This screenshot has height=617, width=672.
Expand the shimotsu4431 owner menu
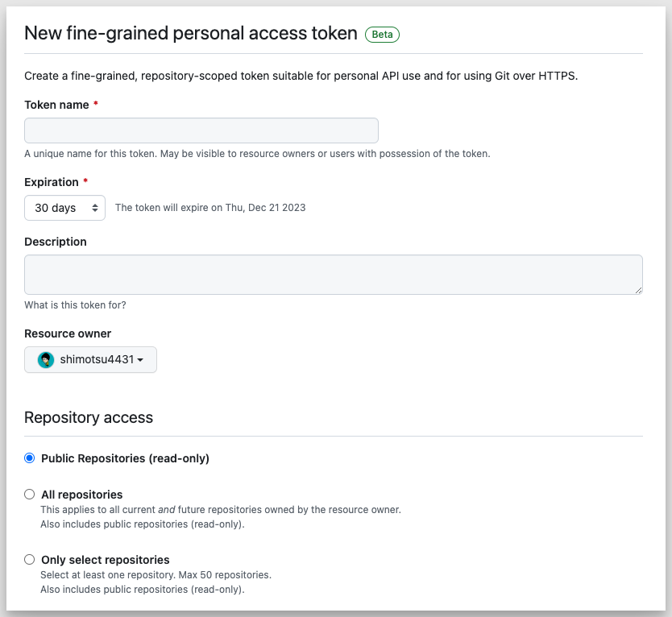[x=90, y=359]
